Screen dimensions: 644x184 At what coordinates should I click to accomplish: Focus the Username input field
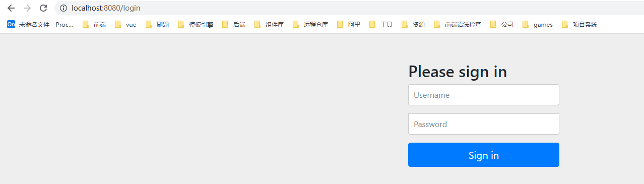[x=484, y=95]
